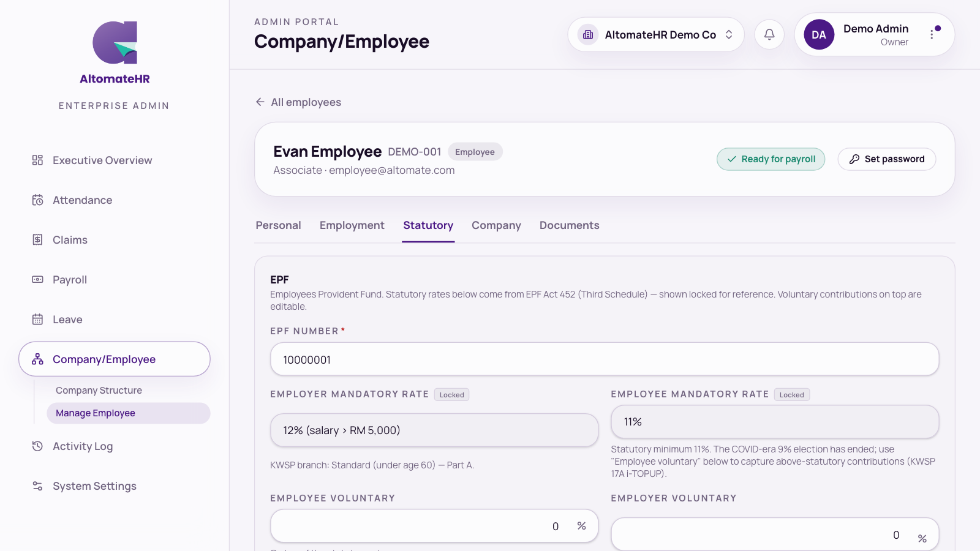Click the building icon in company switcher
This screenshot has height=551, width=980.
(588, 35)
